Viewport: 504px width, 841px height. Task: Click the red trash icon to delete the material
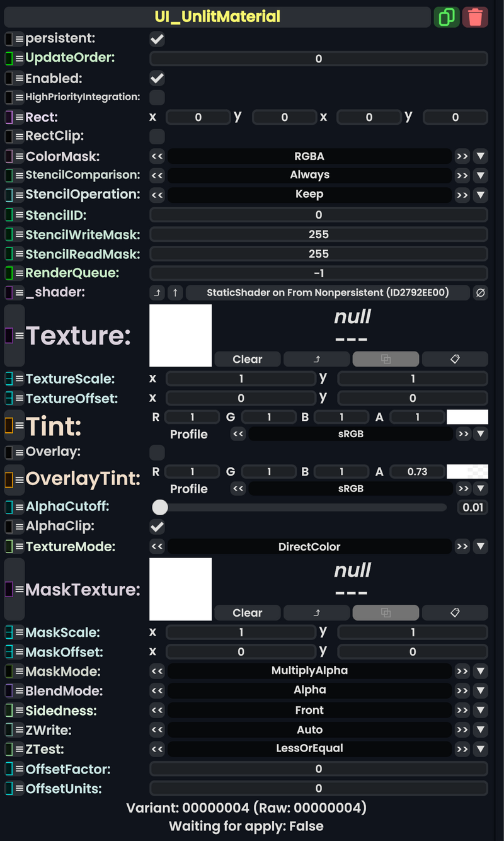[x=476, y=17]
